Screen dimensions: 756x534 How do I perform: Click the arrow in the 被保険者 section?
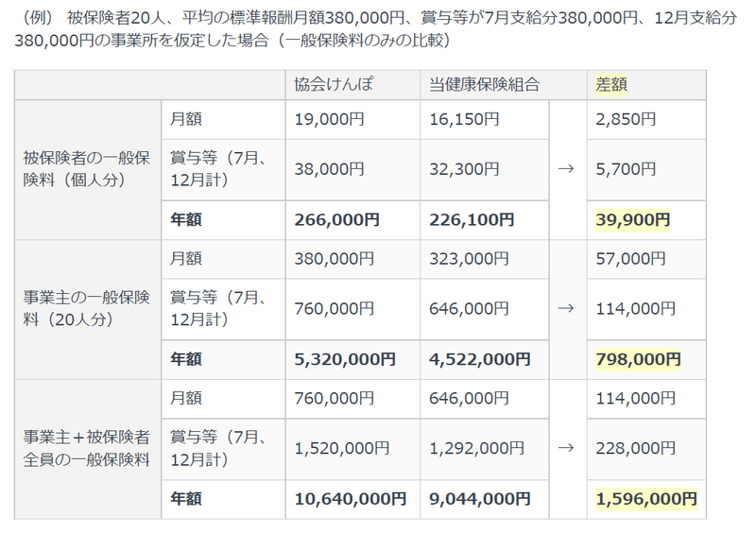[x=566, y=169]
